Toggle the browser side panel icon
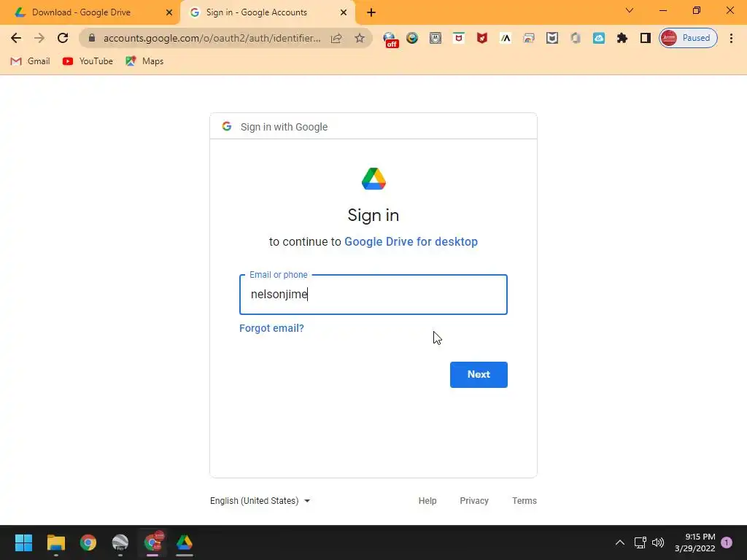The height and width of the screenshot is (560, 747). coord(645,38)
